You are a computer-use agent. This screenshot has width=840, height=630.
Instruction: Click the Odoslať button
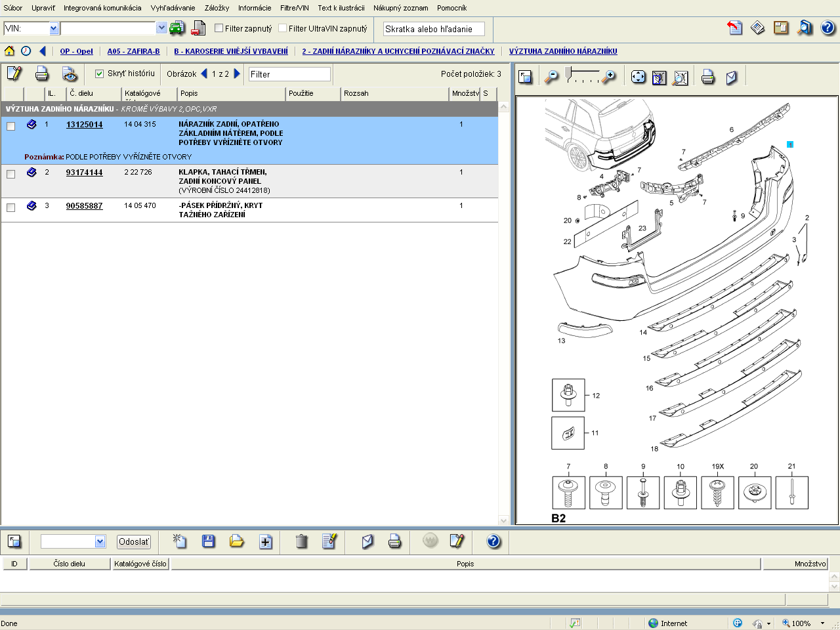click(x=134, y=541)
